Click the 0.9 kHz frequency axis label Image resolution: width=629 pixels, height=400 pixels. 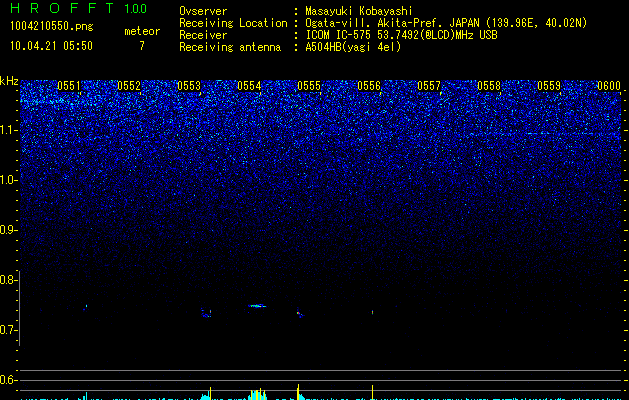tap(7, 230)
